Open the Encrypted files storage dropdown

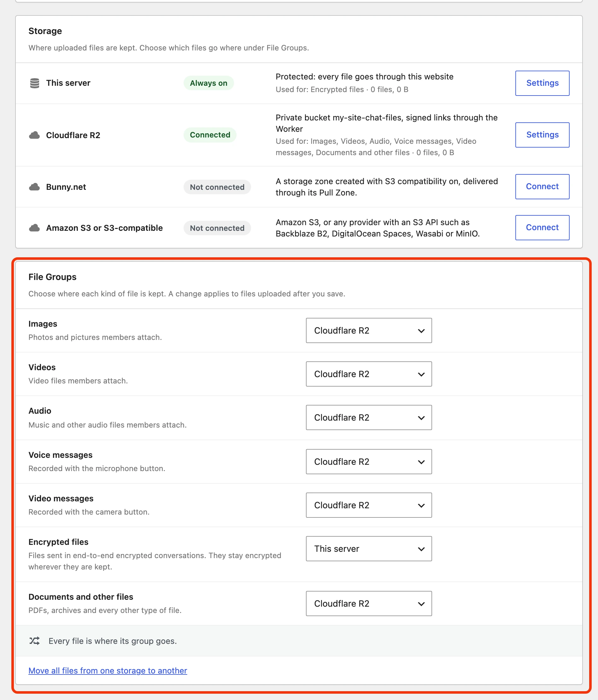tap(369, 549)
